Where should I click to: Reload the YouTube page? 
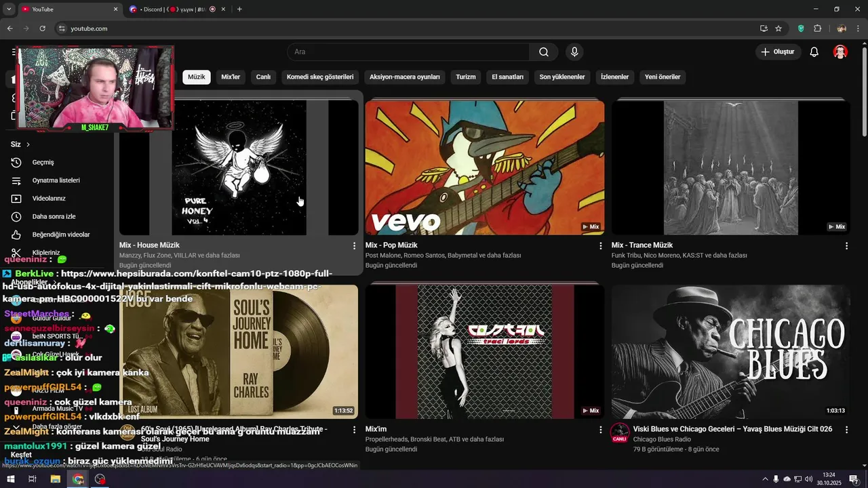click(42, 28)
